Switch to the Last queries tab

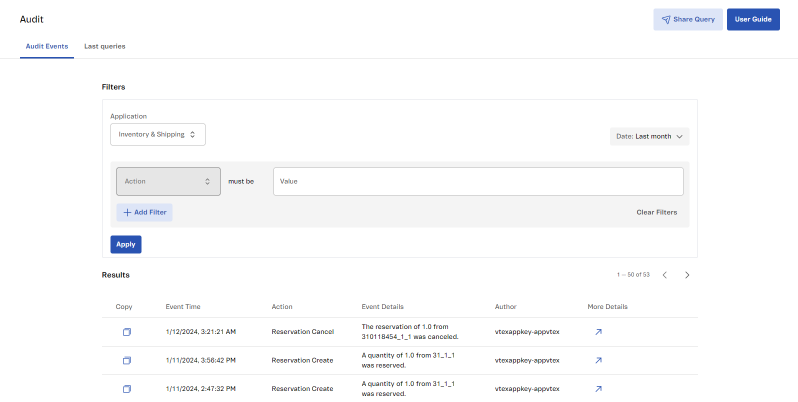click(105, 46)
